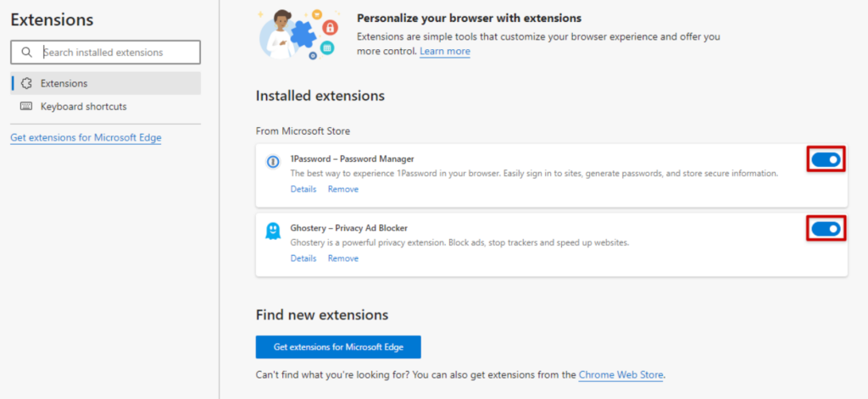
Task: Click the 1Password extension icon
Action: tap(273, 161)
